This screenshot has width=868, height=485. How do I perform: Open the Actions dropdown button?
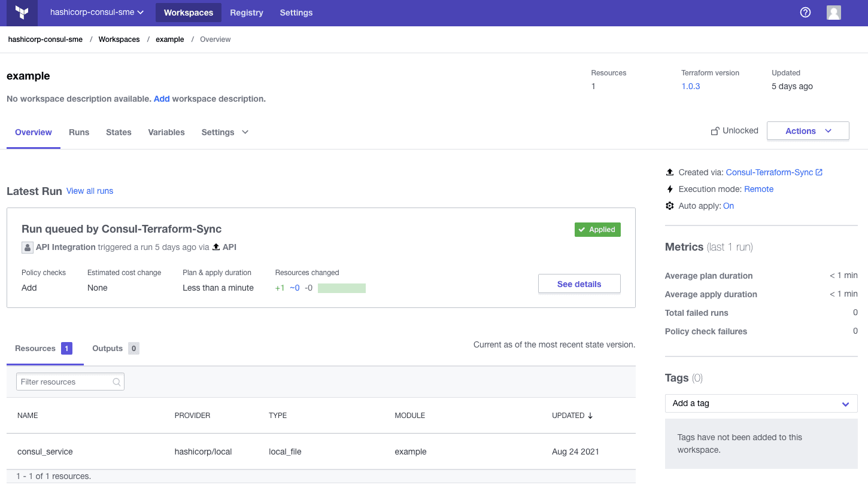click(x=808, y=131)
